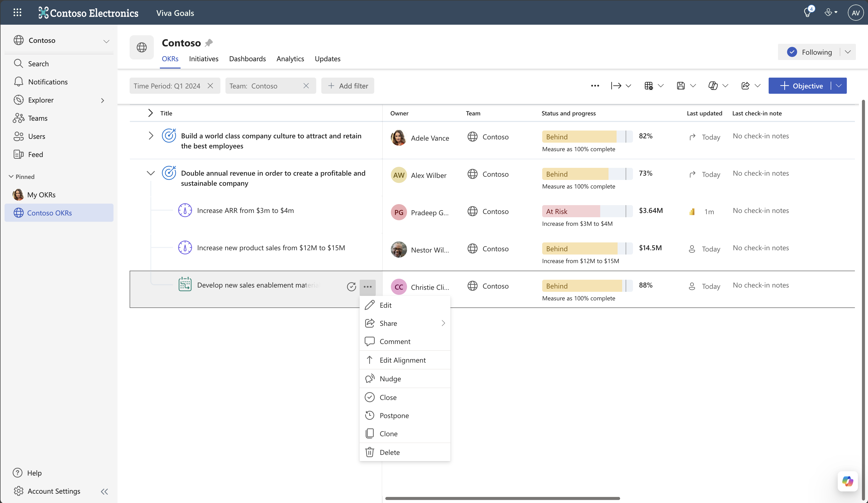Expand Build a world class company culture objective
The image size is (868, 503).
coord(151,136)
